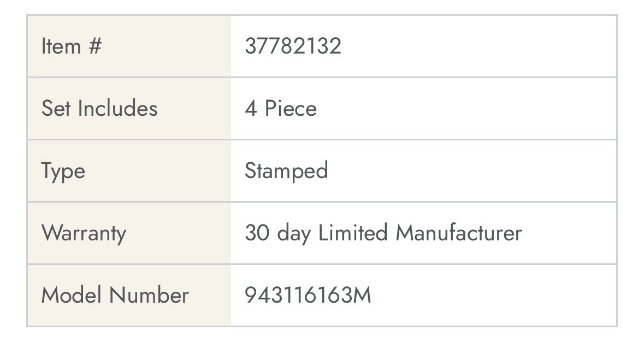Click the Item # label cell
644x348 pixels.
click(x=129, y=46)
